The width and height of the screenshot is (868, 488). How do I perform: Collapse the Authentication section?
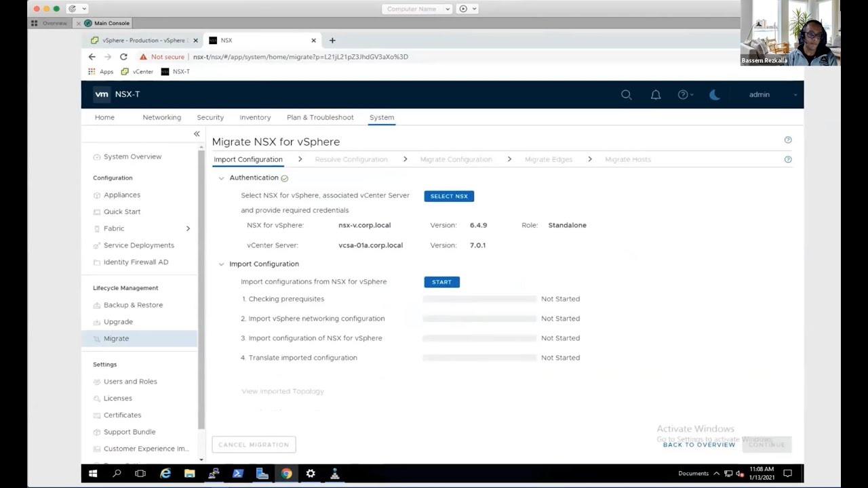click(221, 178)
